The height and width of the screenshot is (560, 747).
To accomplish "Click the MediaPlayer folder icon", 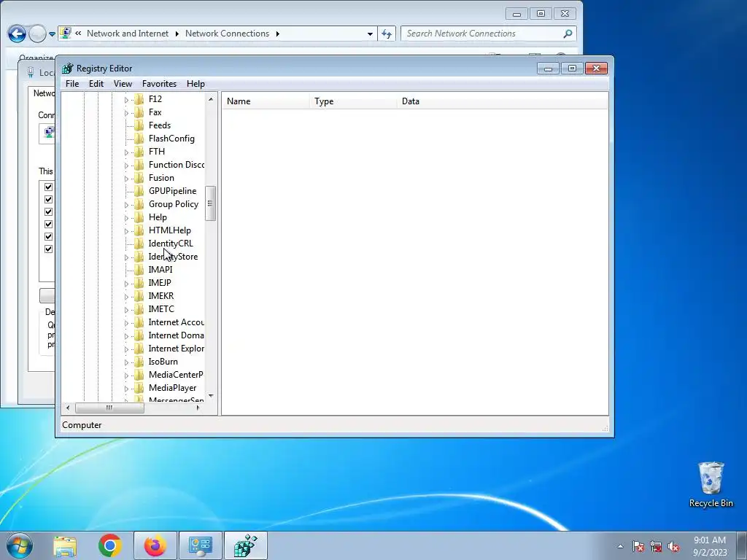I will [139, 388].
